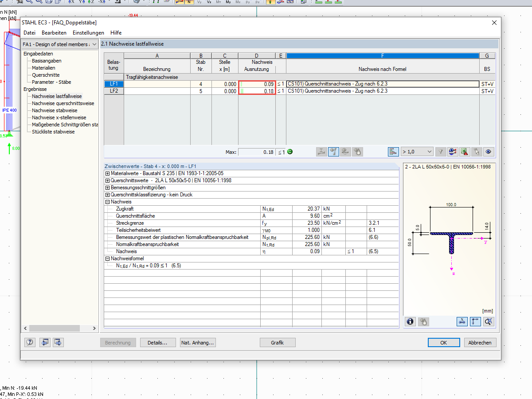Enable the highlighted view-filter toggle next to Max
This screenshot has height=399, width=532.
[333, 152]
